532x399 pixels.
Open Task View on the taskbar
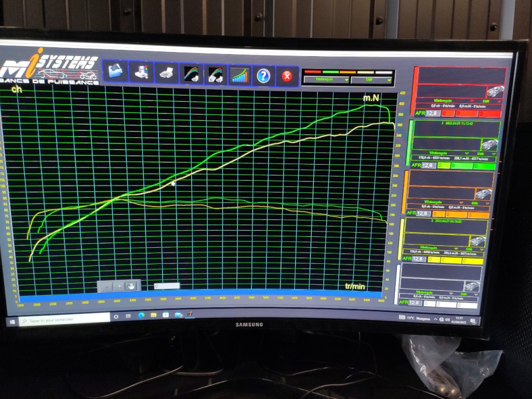point(128,316)
